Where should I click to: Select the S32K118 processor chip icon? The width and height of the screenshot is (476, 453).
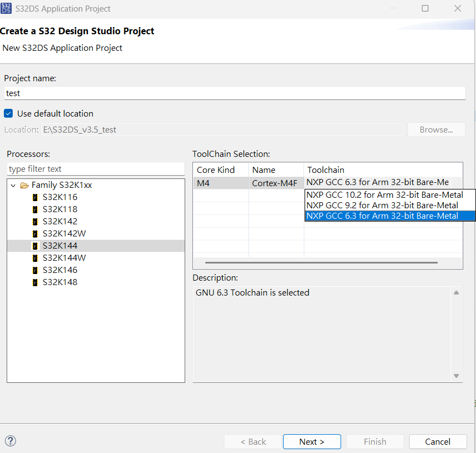point(35,209)
